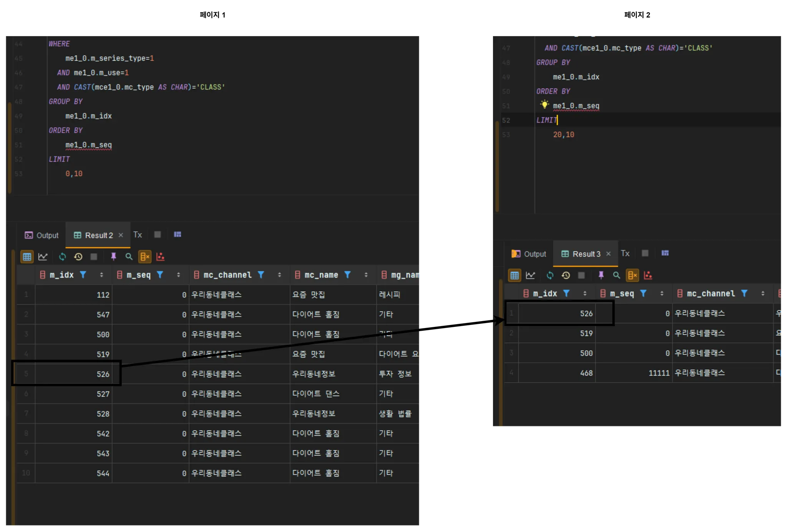Viewport: 787px width, 532px height.
Task: Open mc_channel column filter in Result 2
Action: pos(261,275)
